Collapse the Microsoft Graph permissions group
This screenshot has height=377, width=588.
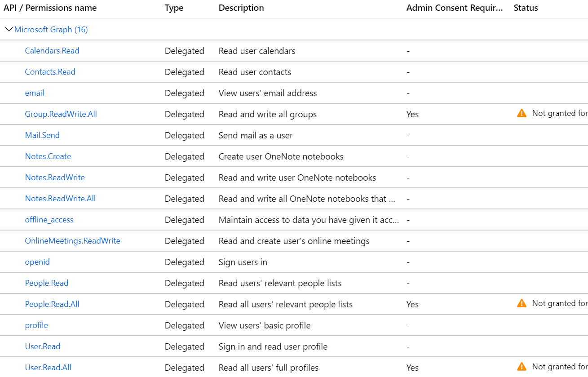[9, 30]
